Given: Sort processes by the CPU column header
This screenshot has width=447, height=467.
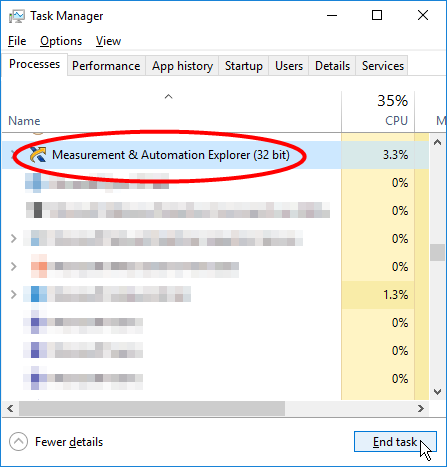Looking at the screenshot, I should [x=378, y=112].
